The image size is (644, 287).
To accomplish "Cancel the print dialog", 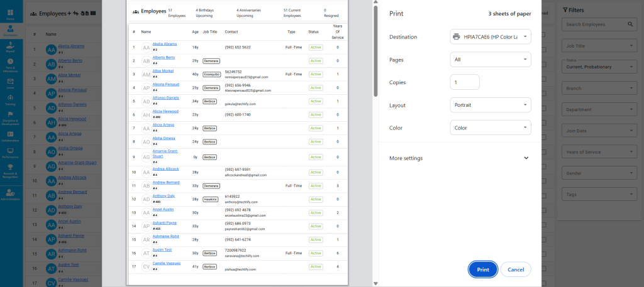I will [516, 269].
